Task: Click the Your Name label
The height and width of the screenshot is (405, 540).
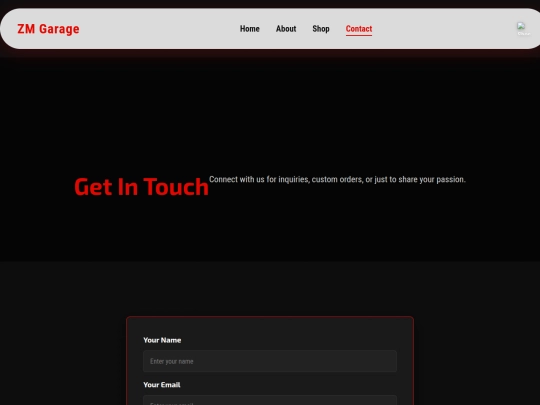Action: (162, 340)
